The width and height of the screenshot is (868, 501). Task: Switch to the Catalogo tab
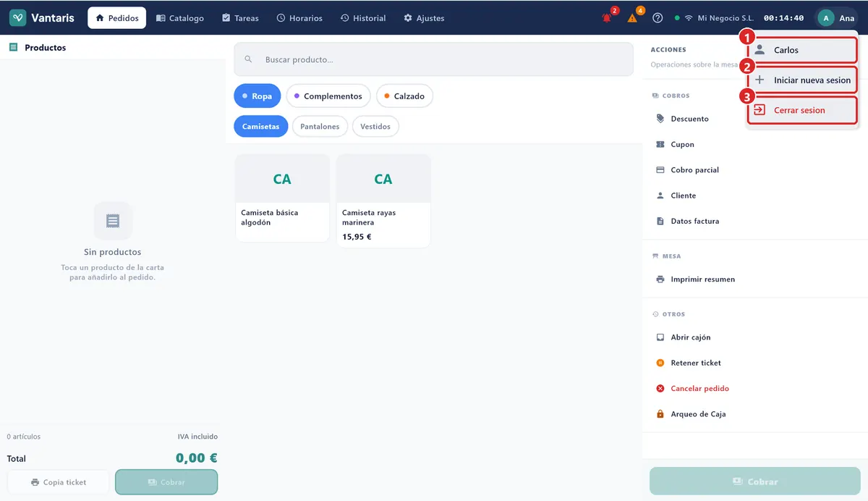pyautogui.click(x=180, y=18)
